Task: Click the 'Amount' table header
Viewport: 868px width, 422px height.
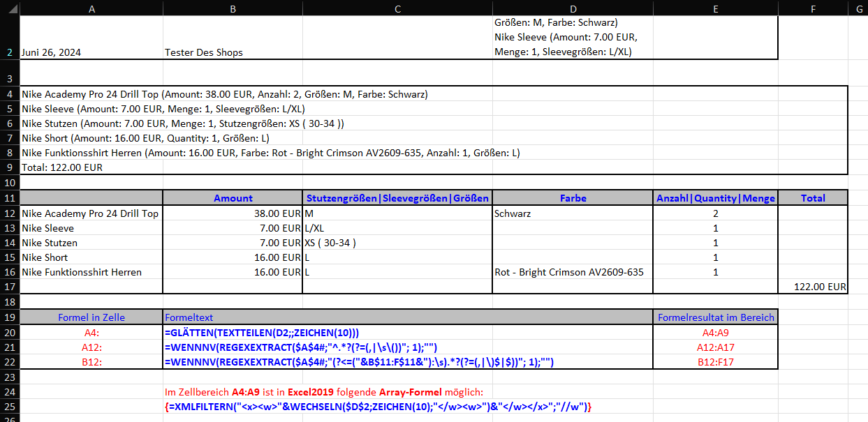Action: pyautogui.click(x=233, y=198)
